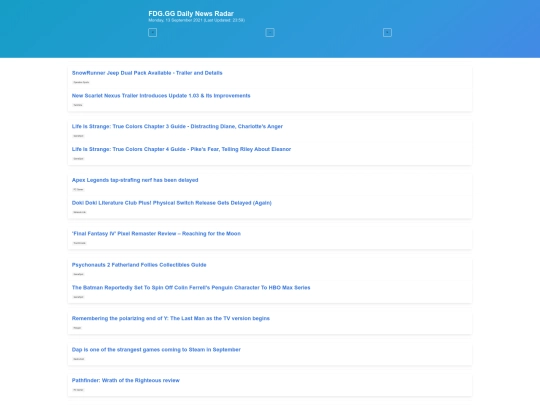
Task: Click the source tag beneath the SnowRunner headline
Action: coord(81,82)
